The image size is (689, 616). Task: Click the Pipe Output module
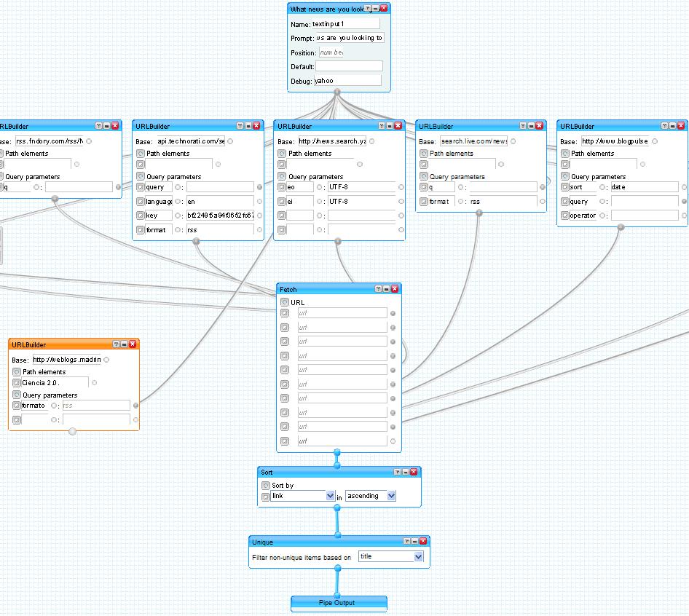click(339, 603)
